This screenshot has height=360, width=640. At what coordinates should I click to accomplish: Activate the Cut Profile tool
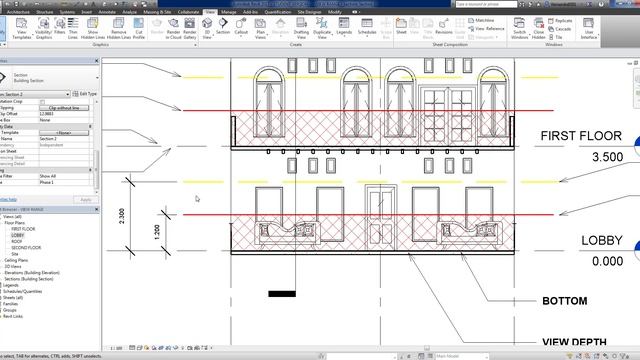[139, 28]
